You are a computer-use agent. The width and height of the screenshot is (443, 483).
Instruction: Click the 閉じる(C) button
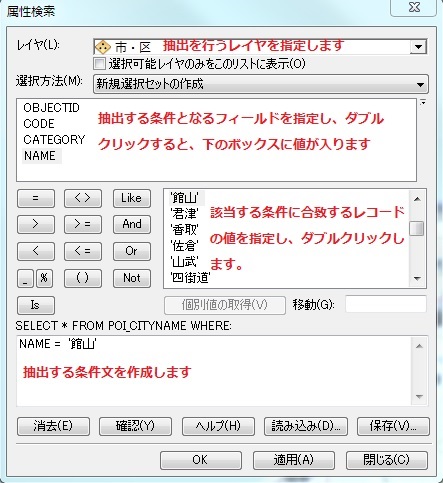click(387, 460)
